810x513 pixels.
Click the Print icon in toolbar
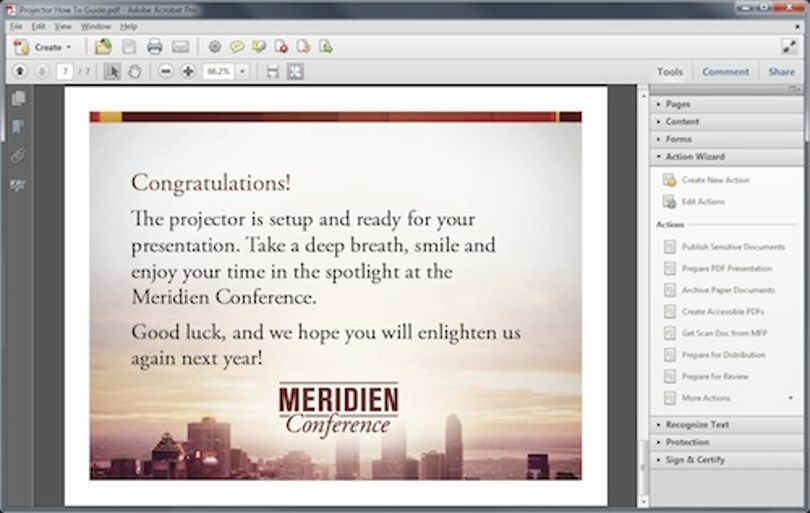pos(154,47)
